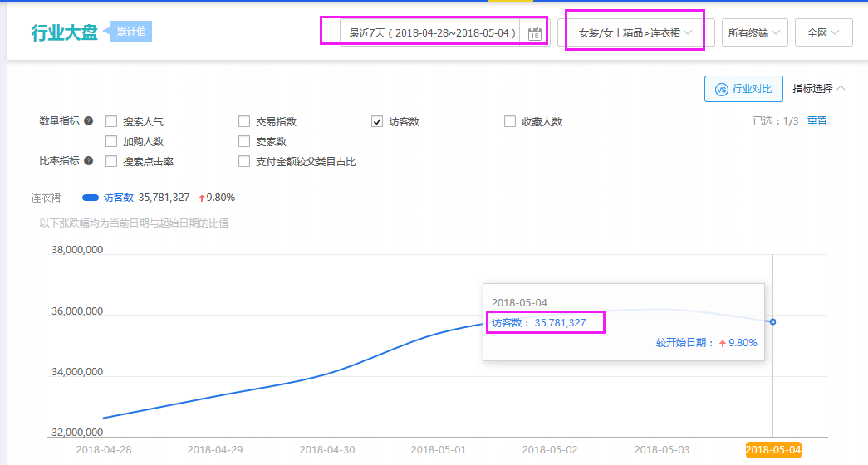This screenshot has width=868, height=465.
Task: Open the 女装/女士精品>连衣裙 category dropdown
Action: click(635, 33)
